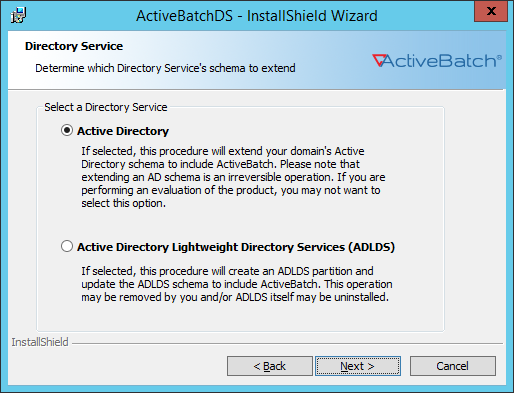514x393 pixels.
Task: Click the ActiveBatchDS title bar text
Action: coord(257,16)
